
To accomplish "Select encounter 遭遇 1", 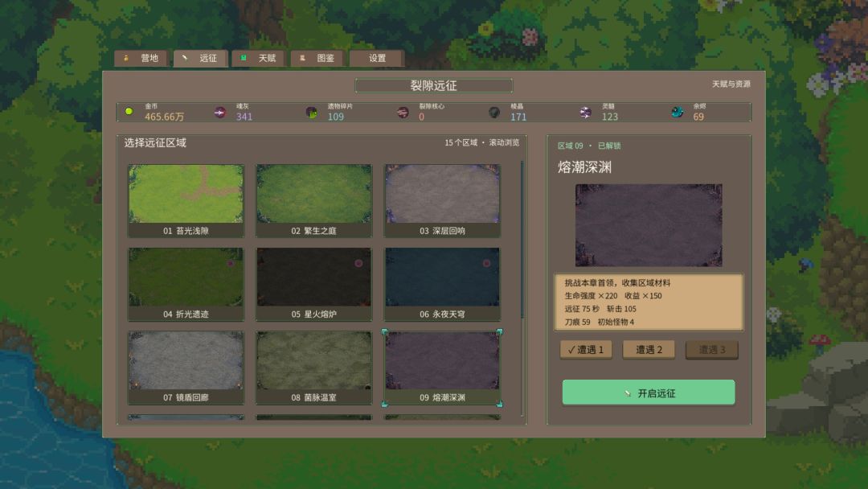I will [x=586, y=349].
